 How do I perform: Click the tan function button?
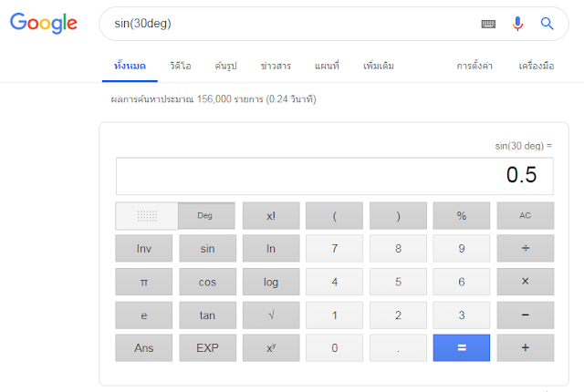coord(207,315)
